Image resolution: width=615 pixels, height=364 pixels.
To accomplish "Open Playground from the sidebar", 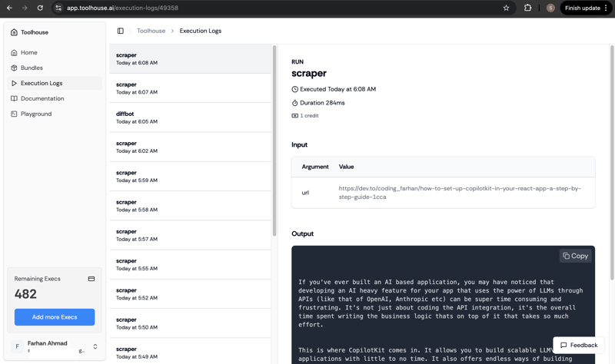I will [x=54, y=114].
